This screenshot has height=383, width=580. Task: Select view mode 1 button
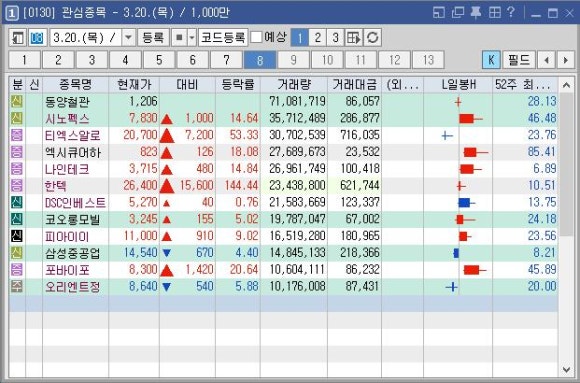click(x=300, y=38)
